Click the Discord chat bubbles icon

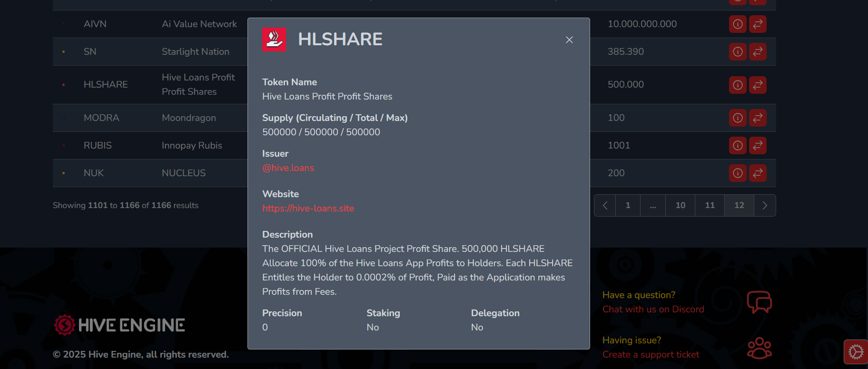click(x=759, y=302)
